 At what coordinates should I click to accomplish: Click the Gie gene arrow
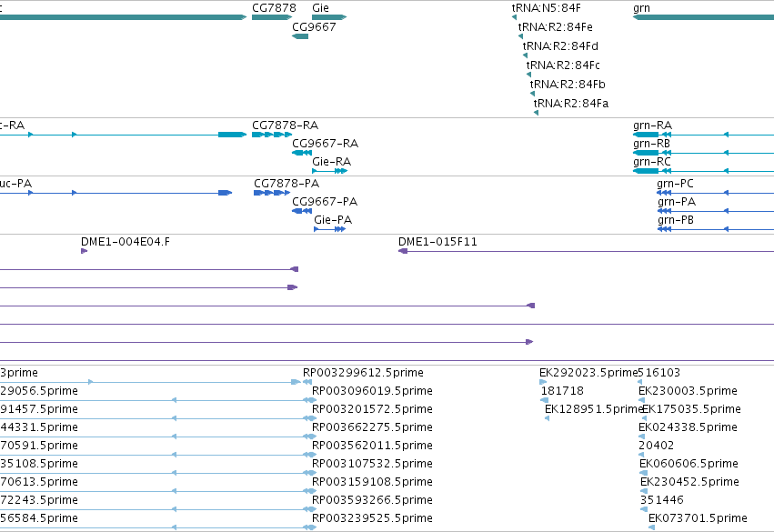329,17
